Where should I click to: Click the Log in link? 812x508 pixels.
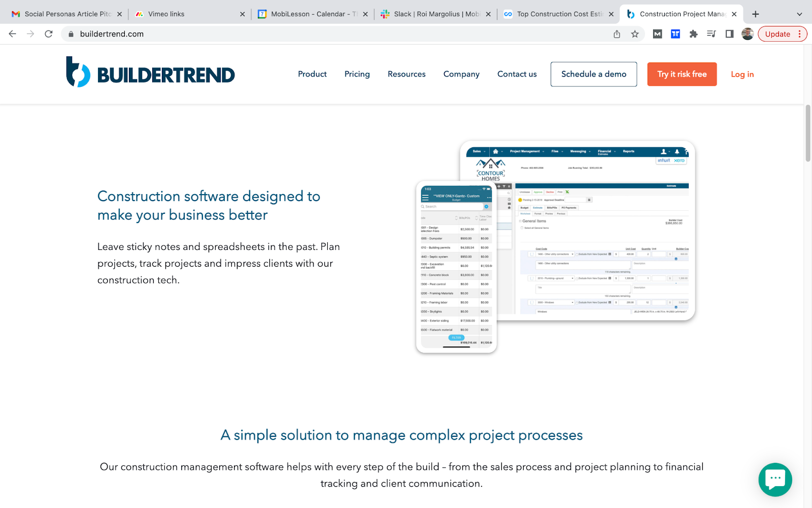(742, 74)
